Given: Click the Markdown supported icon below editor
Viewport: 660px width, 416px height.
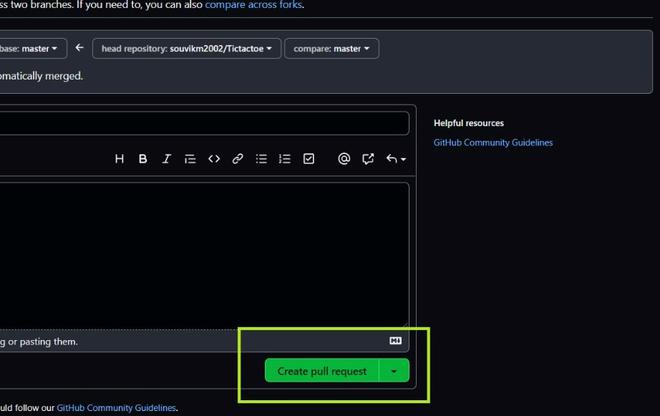Looking at the screenshot, I should coord(395,341).
